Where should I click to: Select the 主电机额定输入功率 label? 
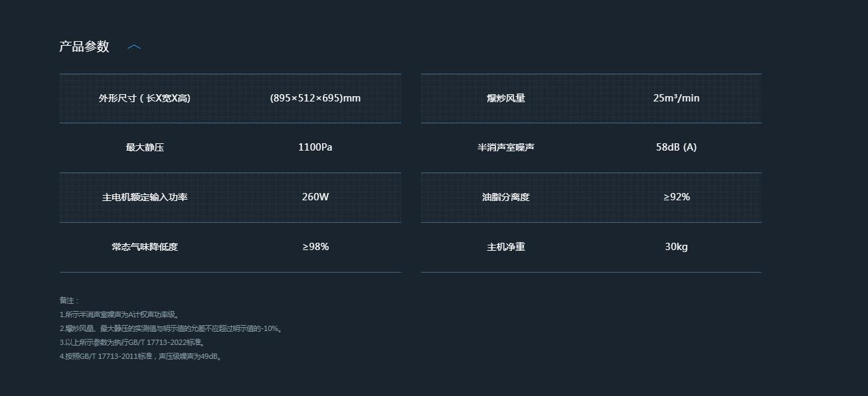tap(145, 197)
